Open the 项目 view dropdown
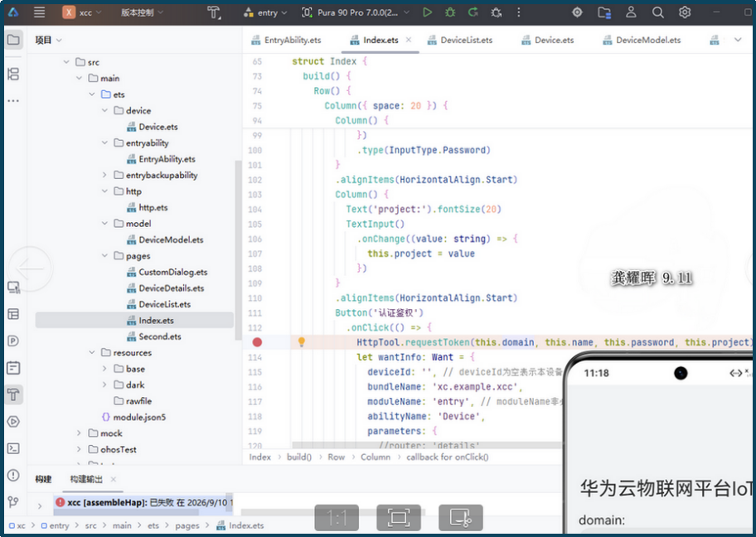756x537 pixels. [x=48, y=40]
